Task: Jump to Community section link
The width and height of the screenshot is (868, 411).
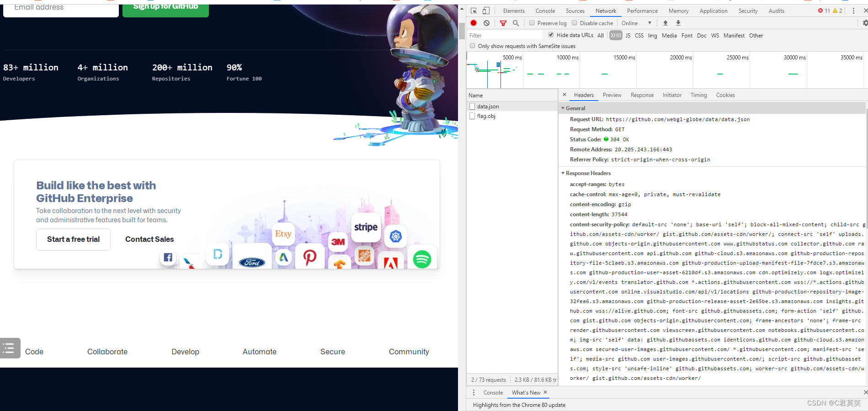Action: [409, 352]
